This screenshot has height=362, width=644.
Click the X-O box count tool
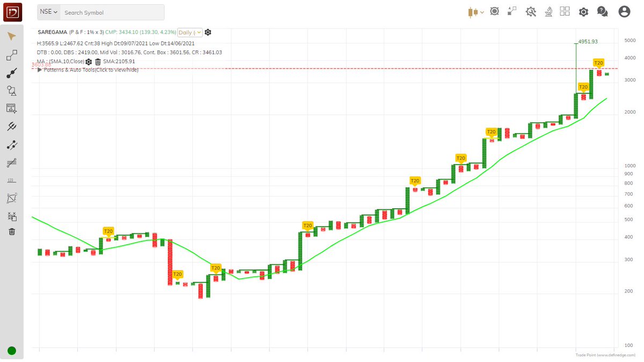pyautogui.click(x=12, y=217)
